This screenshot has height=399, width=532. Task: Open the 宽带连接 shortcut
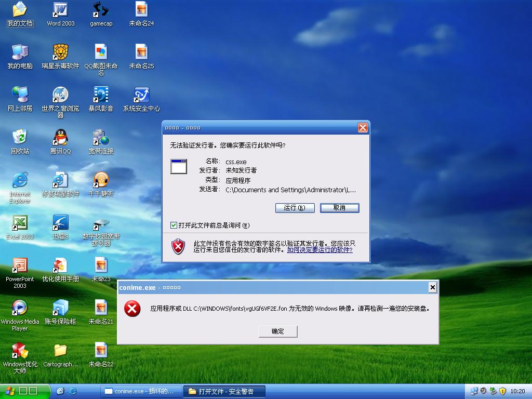[x=101, y=142]
